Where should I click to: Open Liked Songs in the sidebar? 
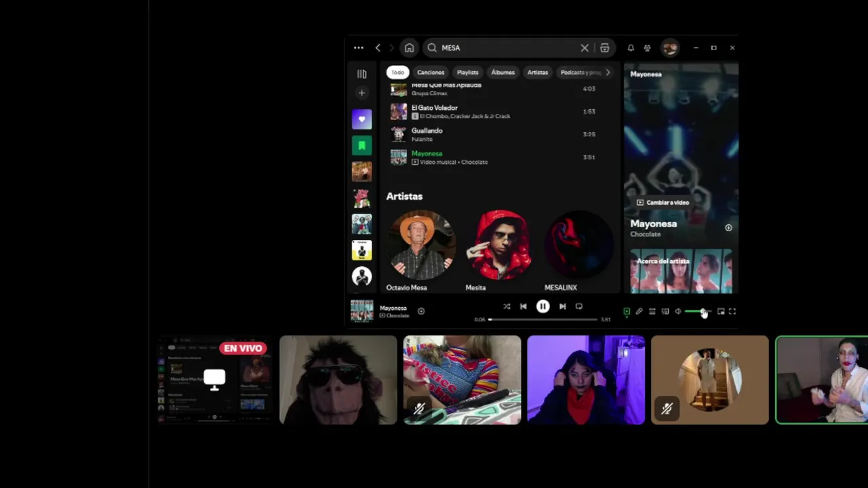361,119
